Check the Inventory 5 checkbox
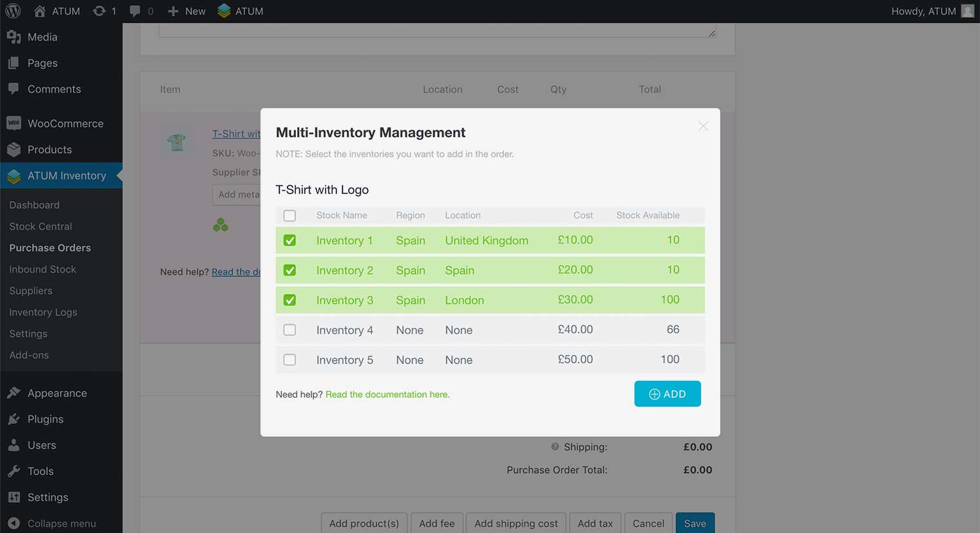 point(289,360)
